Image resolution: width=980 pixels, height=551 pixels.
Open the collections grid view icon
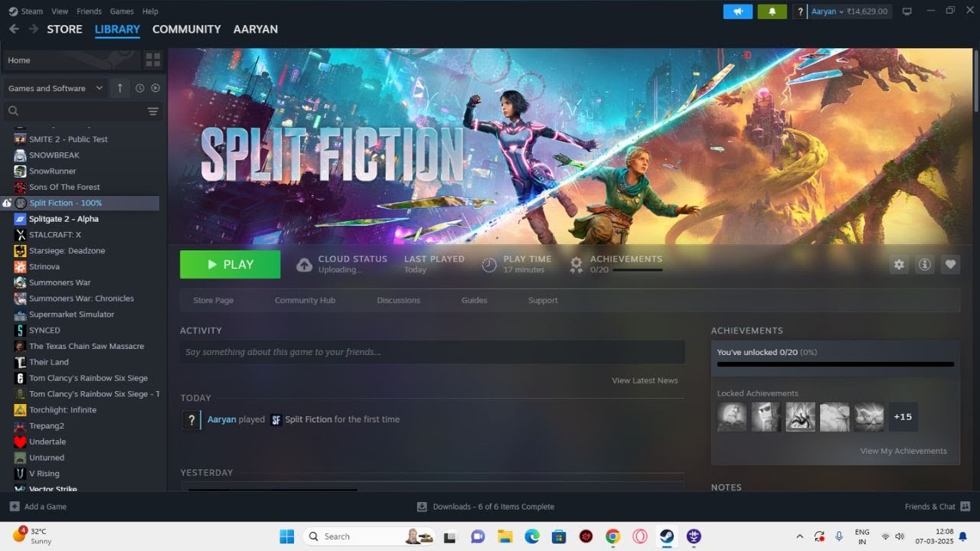tap(152, 60)
